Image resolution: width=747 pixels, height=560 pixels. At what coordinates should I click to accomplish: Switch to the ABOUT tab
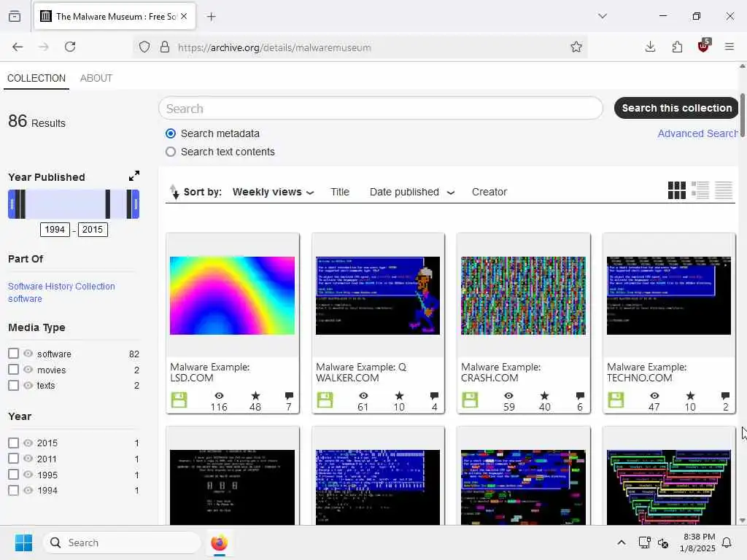pos(96,78)
